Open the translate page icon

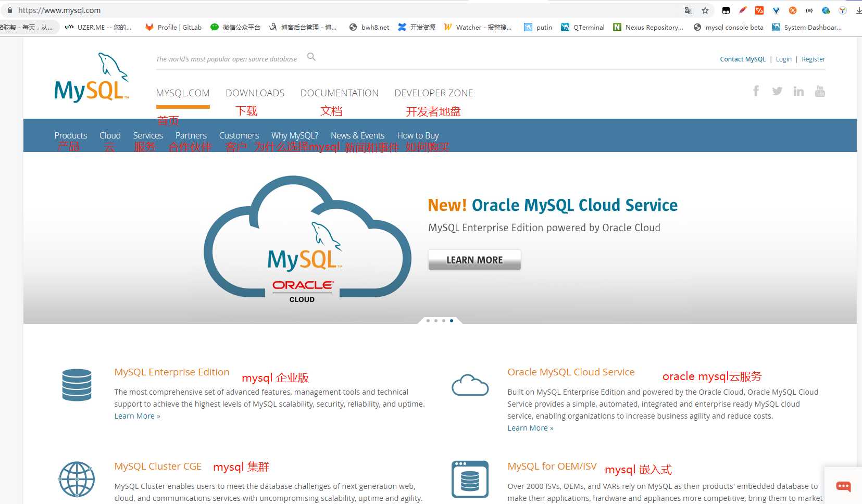point(689,10)
